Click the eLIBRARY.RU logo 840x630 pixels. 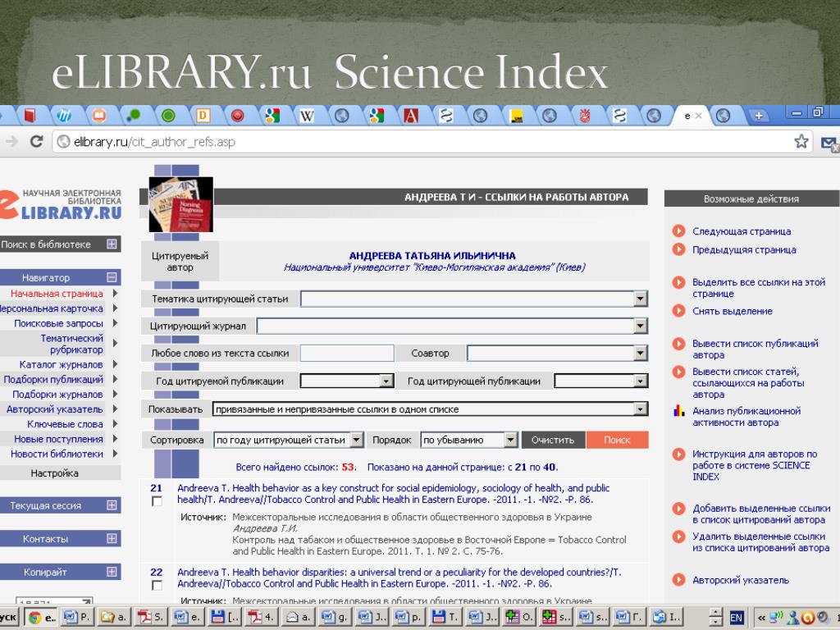(61, 203)
